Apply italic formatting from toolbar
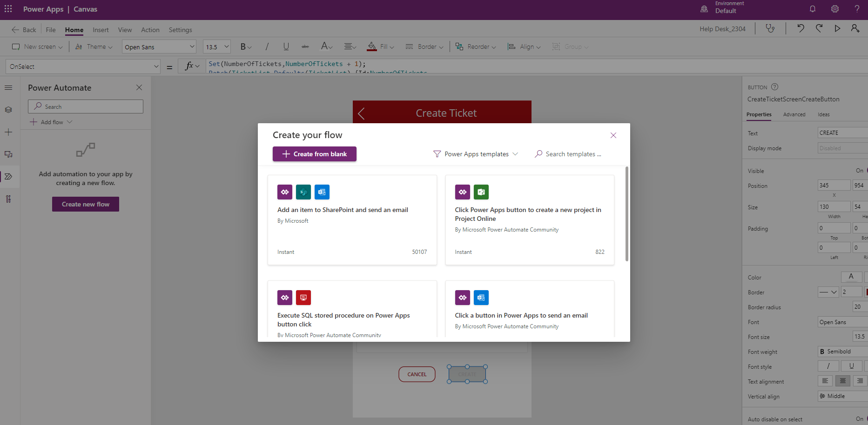The height and width of the screenshot is (425, 868). click(x=267, y=46)
